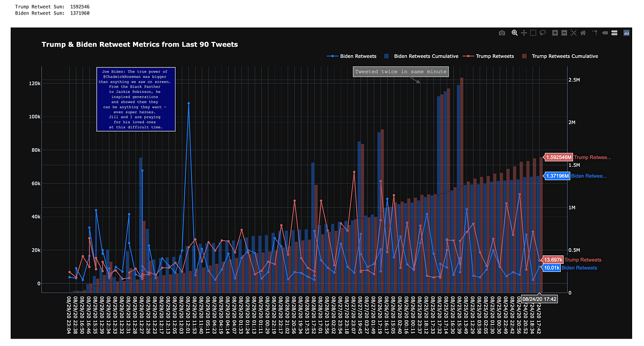
Task: Enable compare data on hover mode
Action: click(616, 33)
